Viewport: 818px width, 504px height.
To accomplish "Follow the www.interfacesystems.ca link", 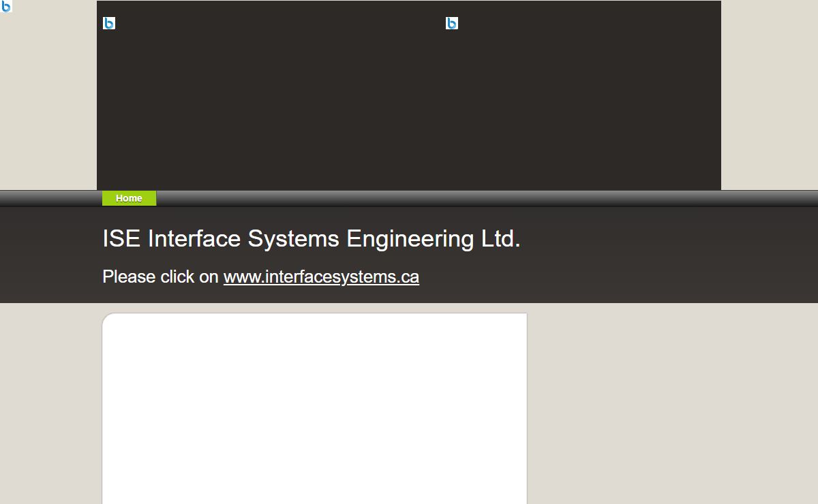I will point(321,277).
